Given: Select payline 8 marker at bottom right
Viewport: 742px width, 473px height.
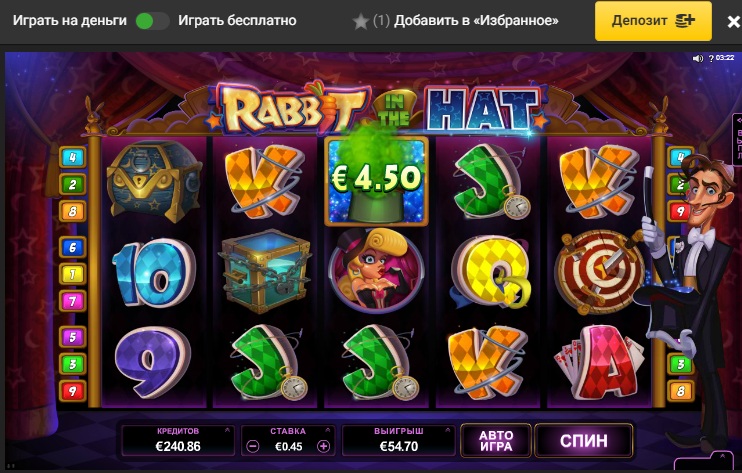Looking at the screenshot, I should (680, 391).
